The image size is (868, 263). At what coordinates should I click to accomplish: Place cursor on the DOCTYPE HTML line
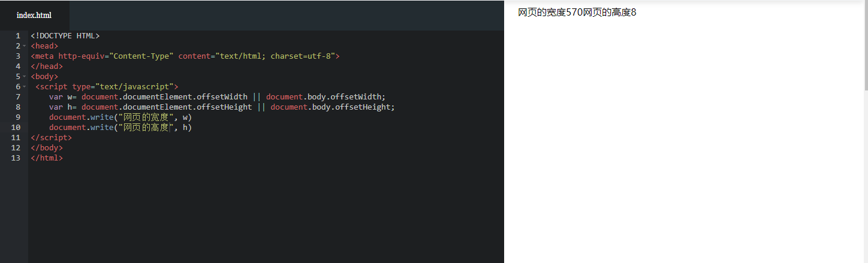click(65, 35)
